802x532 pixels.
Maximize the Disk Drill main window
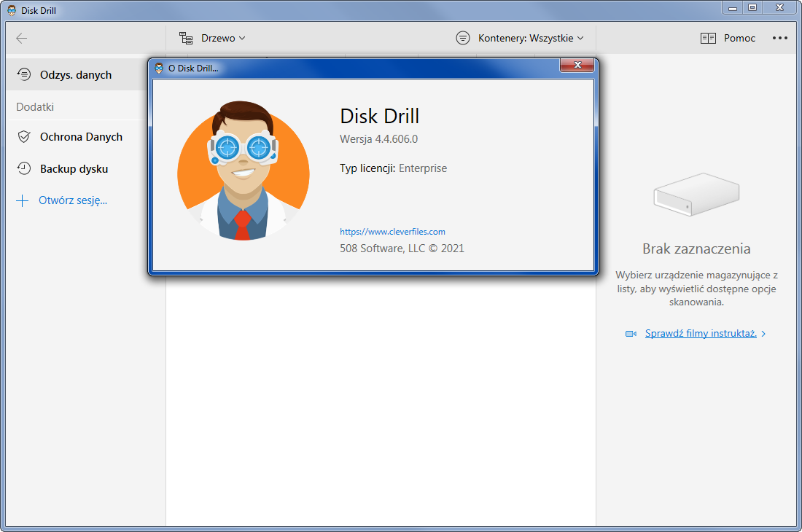[752, 8]
